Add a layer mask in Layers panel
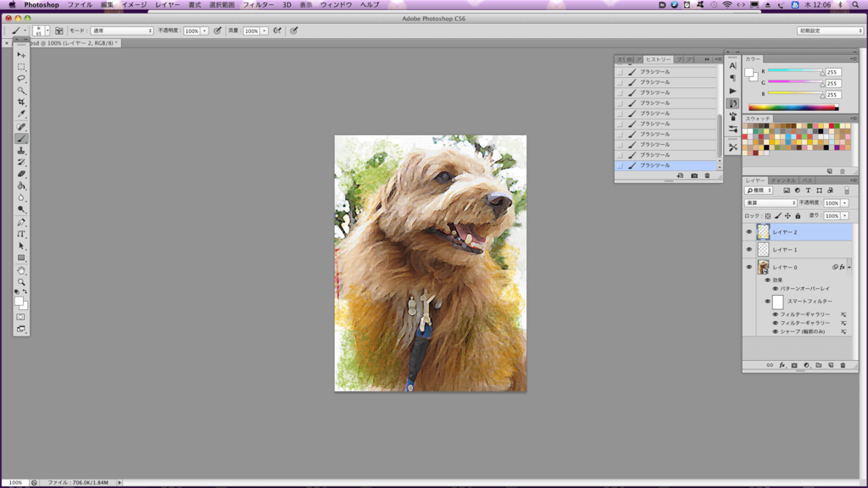Screen dimensions: 868x488 [794, 365]
